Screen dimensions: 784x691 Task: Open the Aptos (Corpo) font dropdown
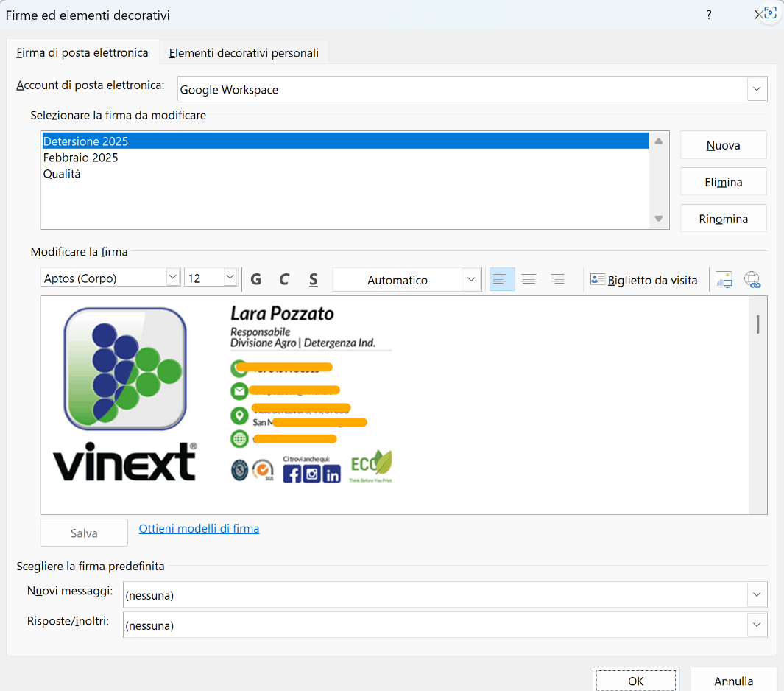click(172, 277)
